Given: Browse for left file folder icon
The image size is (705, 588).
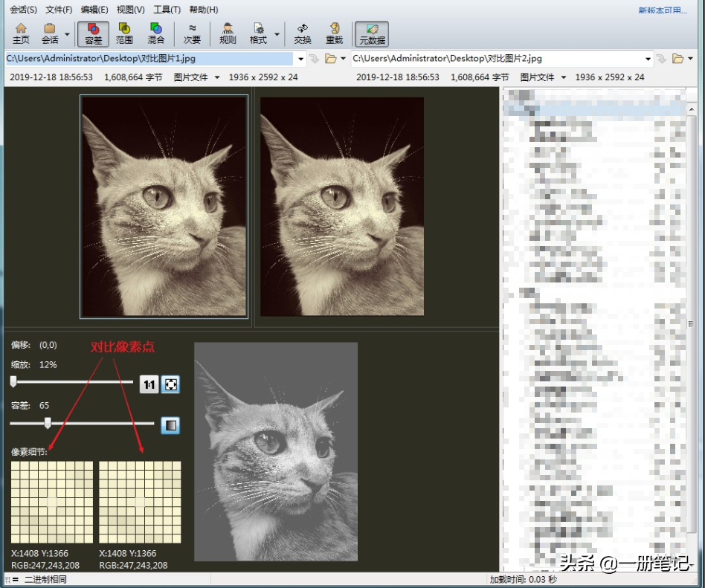Looking at the screenshot, I should [x=330, y=59].
